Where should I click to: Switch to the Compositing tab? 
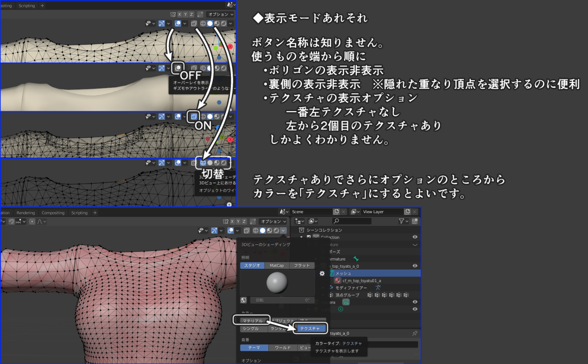pos(53,212)
